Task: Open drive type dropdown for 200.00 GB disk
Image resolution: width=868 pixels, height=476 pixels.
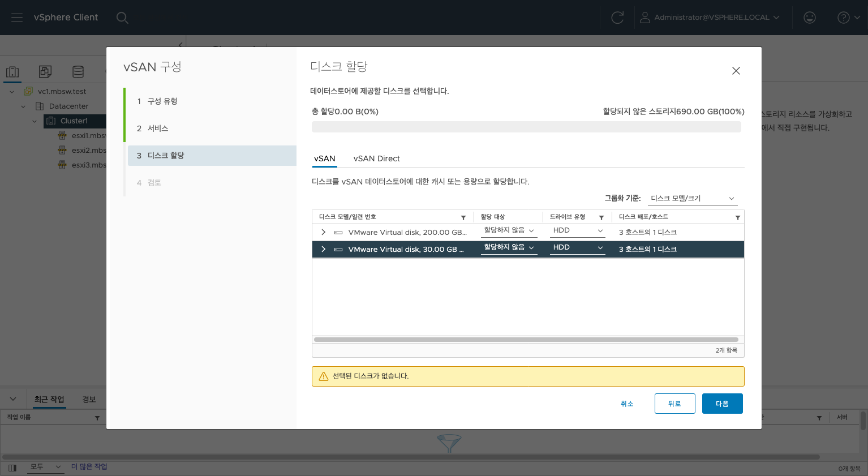Action: [578, 230]
